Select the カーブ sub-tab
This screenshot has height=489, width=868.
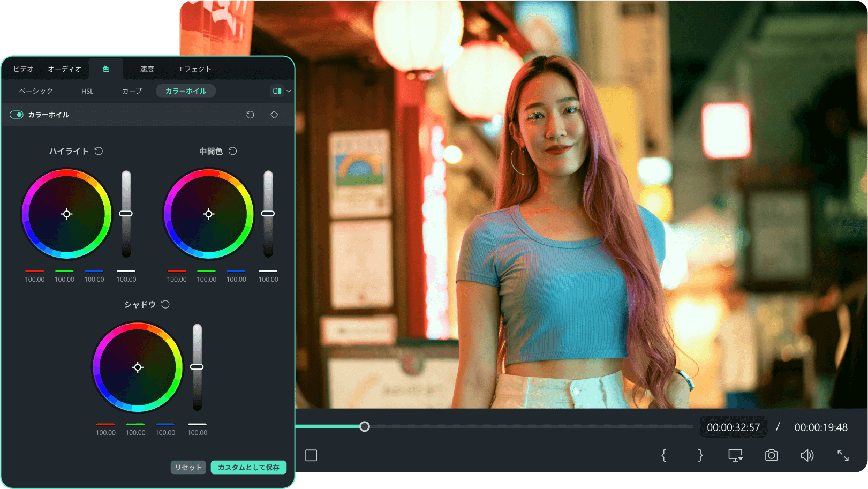pyautogui.click(x=132, y=91)
